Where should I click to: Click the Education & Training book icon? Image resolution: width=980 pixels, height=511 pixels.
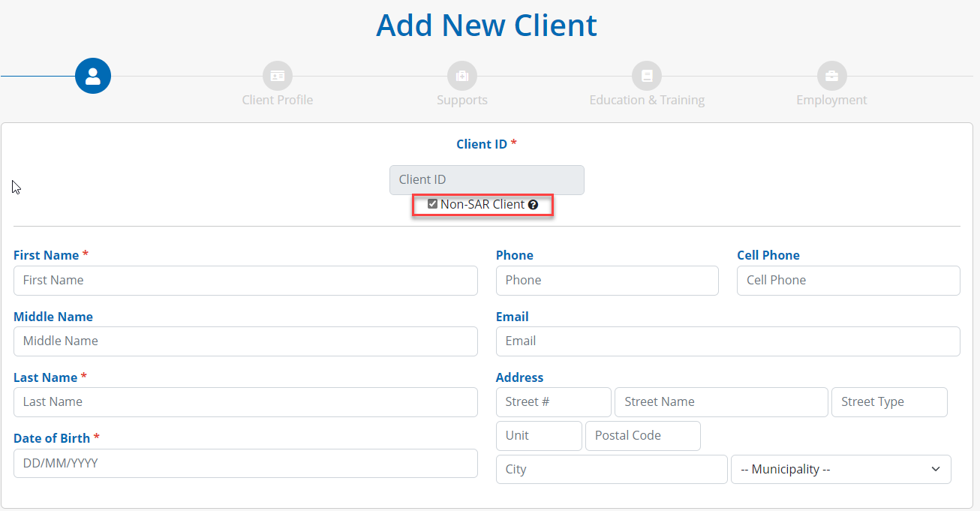point(647,76)
